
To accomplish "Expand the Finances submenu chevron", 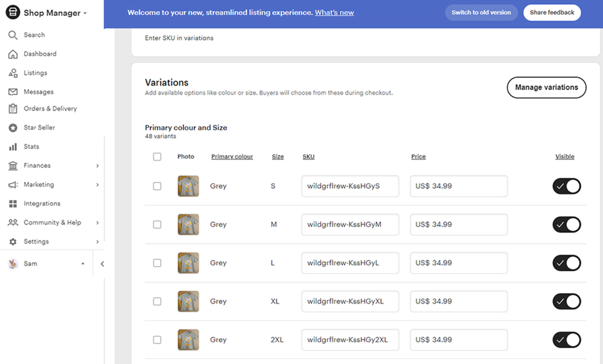I will [x=98, y=166].
